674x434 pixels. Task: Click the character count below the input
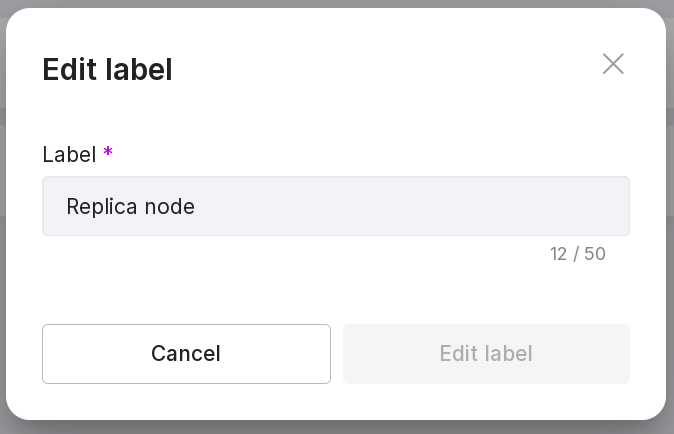578,254
